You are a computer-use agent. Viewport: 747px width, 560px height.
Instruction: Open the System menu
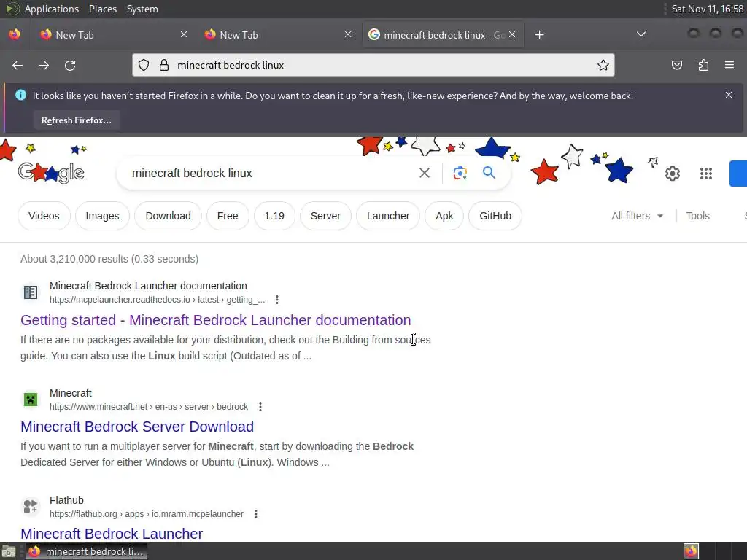[x=142, y=9]
